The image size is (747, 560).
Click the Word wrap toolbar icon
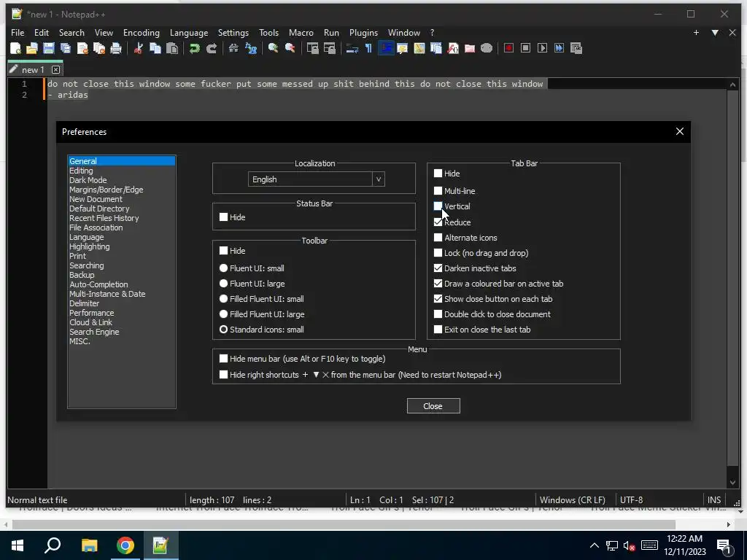click(352, 48)
